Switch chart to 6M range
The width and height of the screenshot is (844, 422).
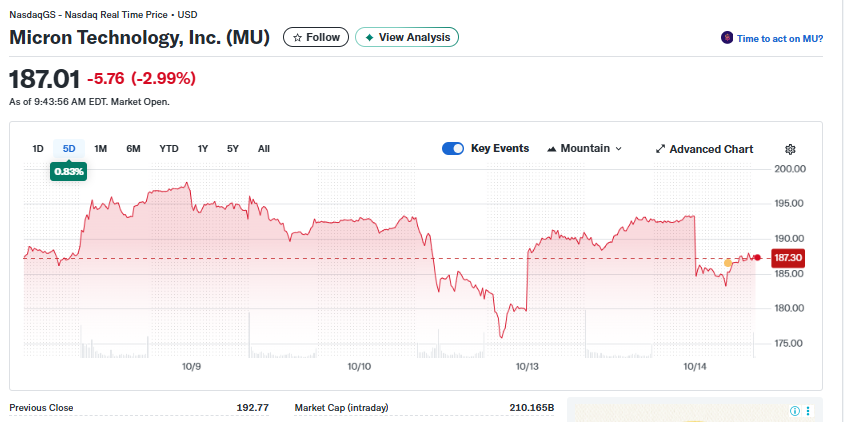pos(133,149)
